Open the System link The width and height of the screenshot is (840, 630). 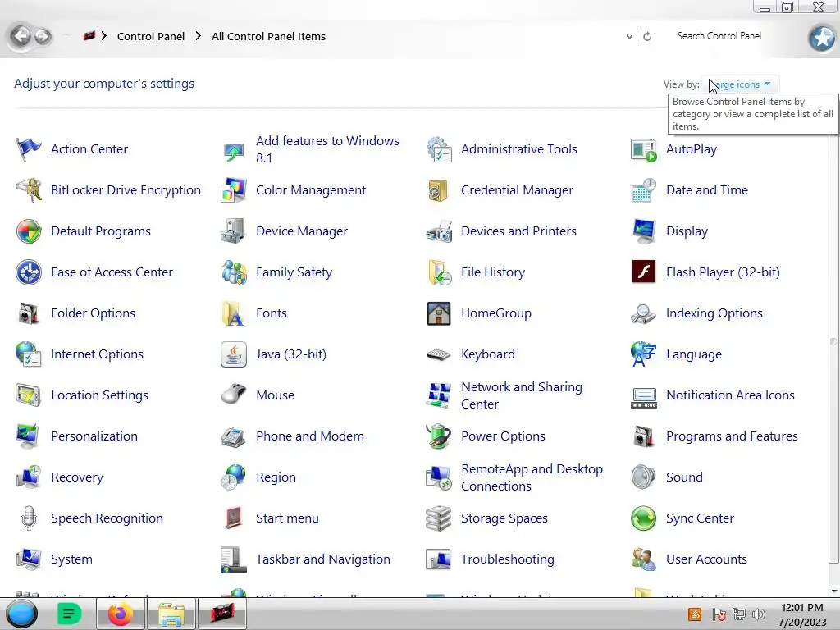pos(71,559)
